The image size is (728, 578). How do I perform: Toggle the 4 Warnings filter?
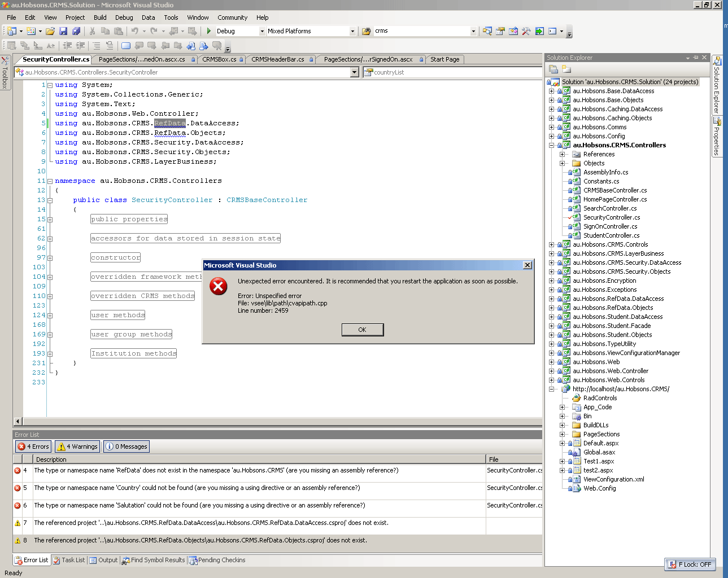(x=77, y=446)
